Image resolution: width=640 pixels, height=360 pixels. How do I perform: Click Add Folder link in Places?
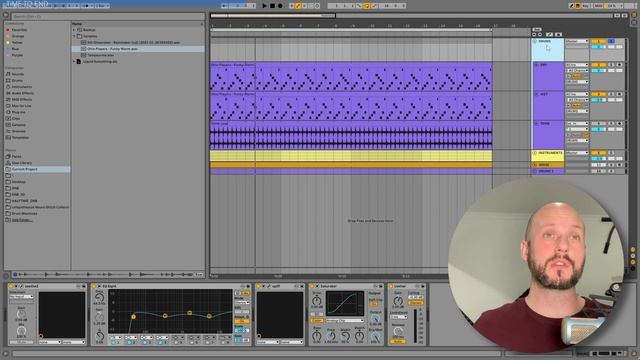point(22,220)
